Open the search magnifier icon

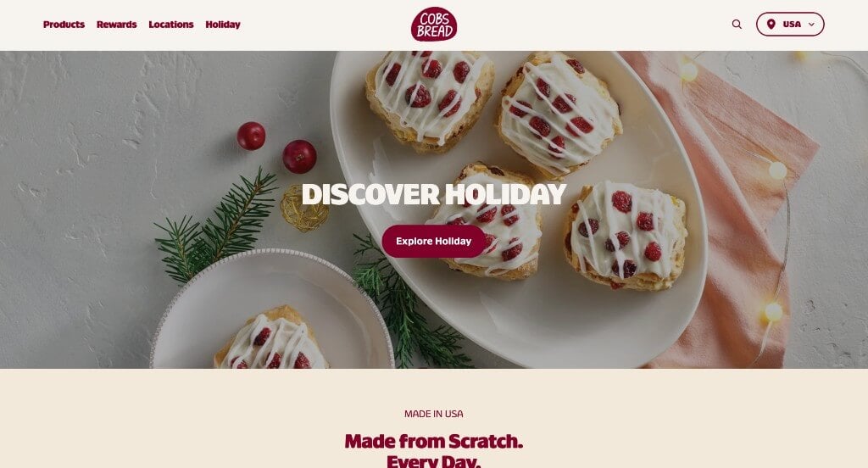coord(737,25)
